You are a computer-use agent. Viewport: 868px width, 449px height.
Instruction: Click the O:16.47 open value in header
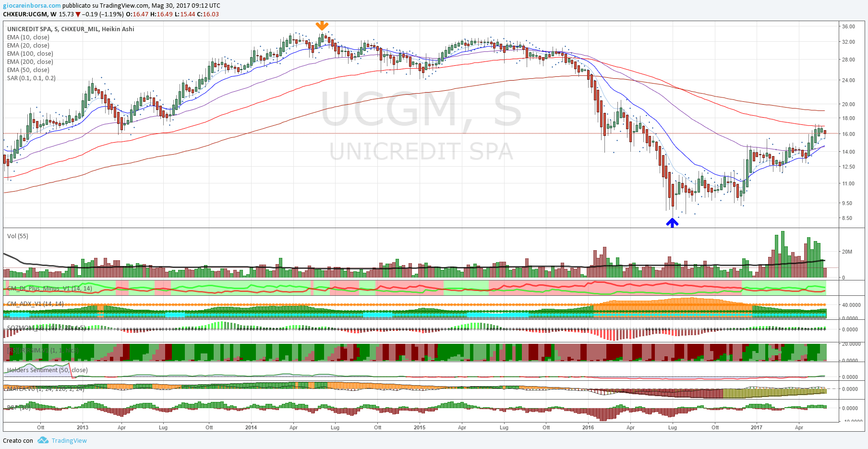tap(138, 14)
